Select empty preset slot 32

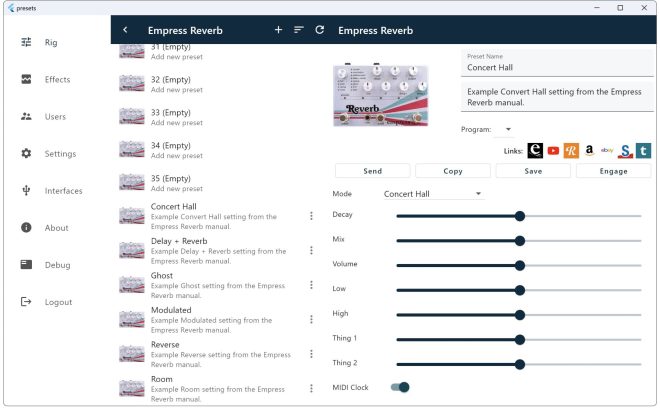(x=217, y=84)
